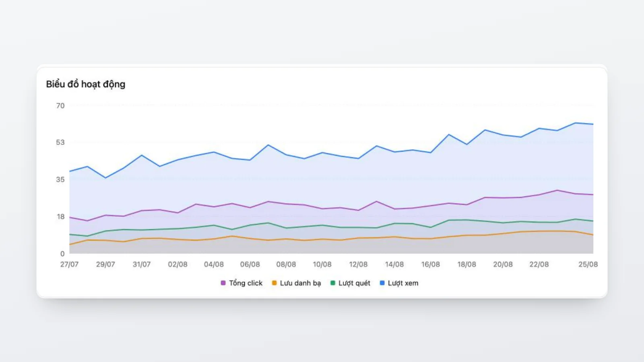Click the 22/08 date label
Screen dimensions: 644x362
(539, 265)
